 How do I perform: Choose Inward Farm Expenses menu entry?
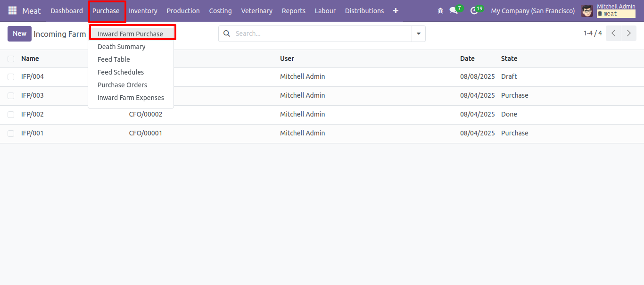coord(131,98)
